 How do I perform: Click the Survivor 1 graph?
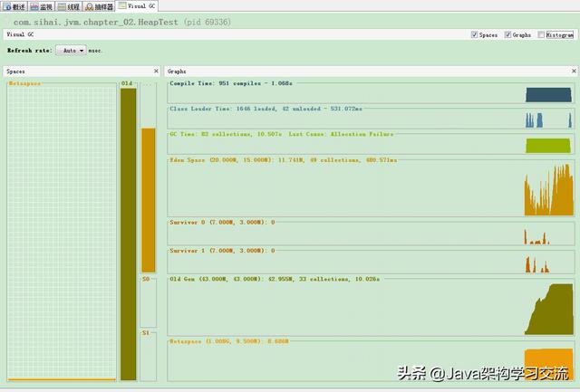371,263
